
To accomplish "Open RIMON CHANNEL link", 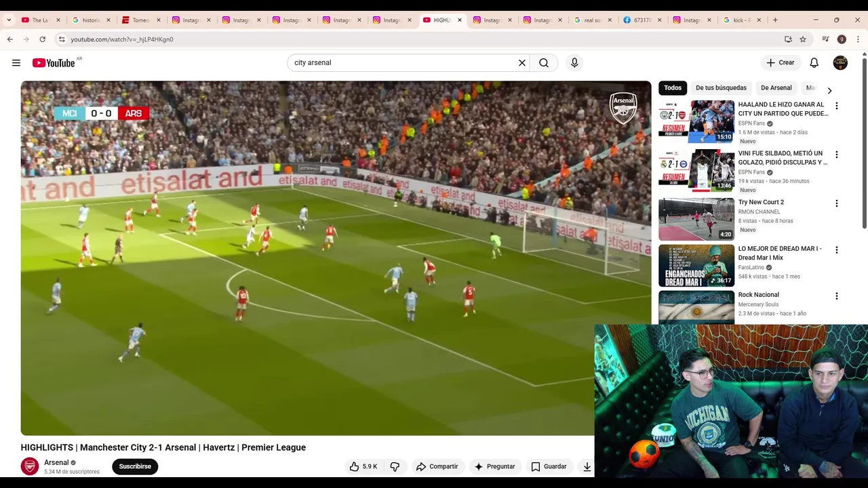I will coord(759,211).
